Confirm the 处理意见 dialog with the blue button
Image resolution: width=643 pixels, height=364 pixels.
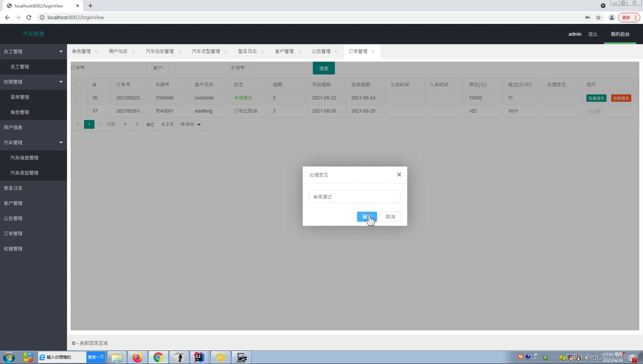367,217
